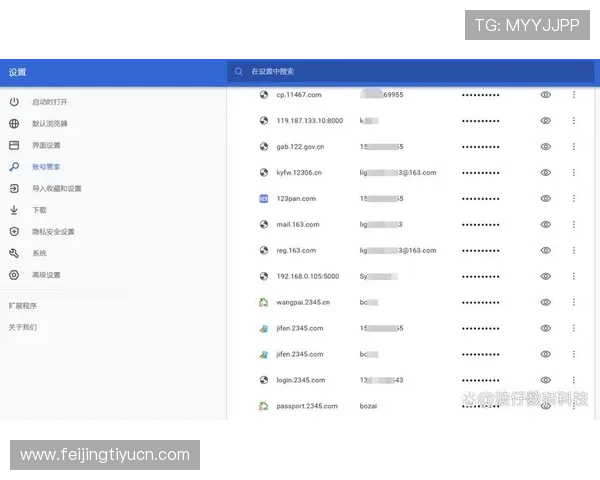Open more actions for wangpai.2345.cn
Viewport: 600px width, 480px height.
[574, 302]
